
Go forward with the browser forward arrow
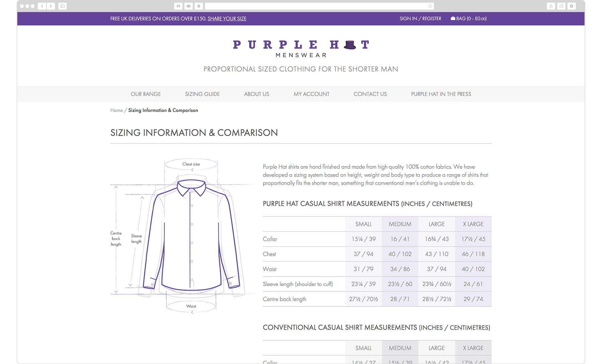[51, 6]
